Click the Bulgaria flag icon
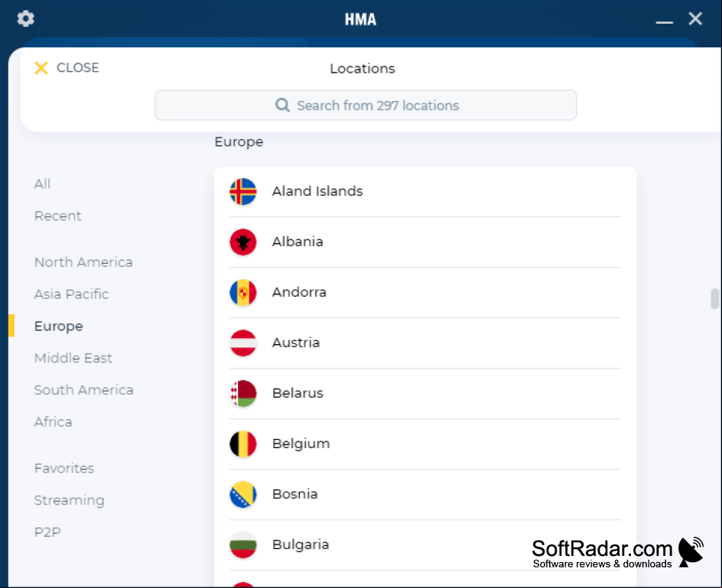The width and height of the screenshot is (722, 588). point(243,544)
